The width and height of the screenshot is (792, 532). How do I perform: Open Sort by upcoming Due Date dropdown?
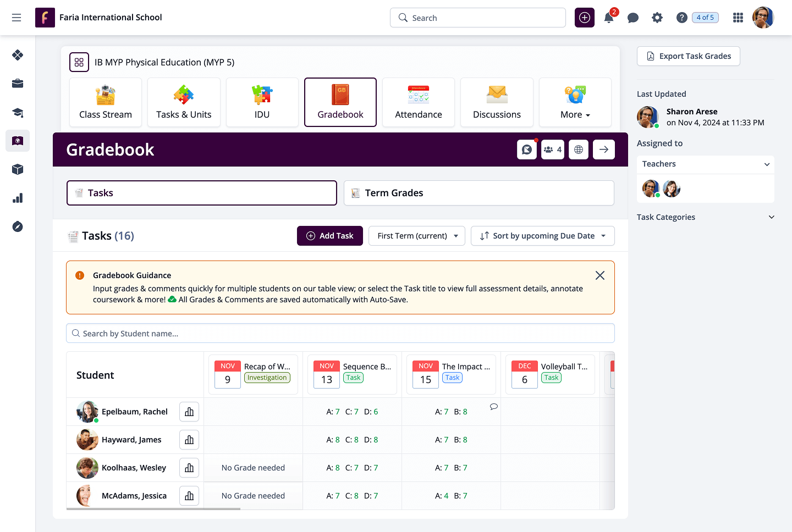pyautogui.click(x=542, y=236)
